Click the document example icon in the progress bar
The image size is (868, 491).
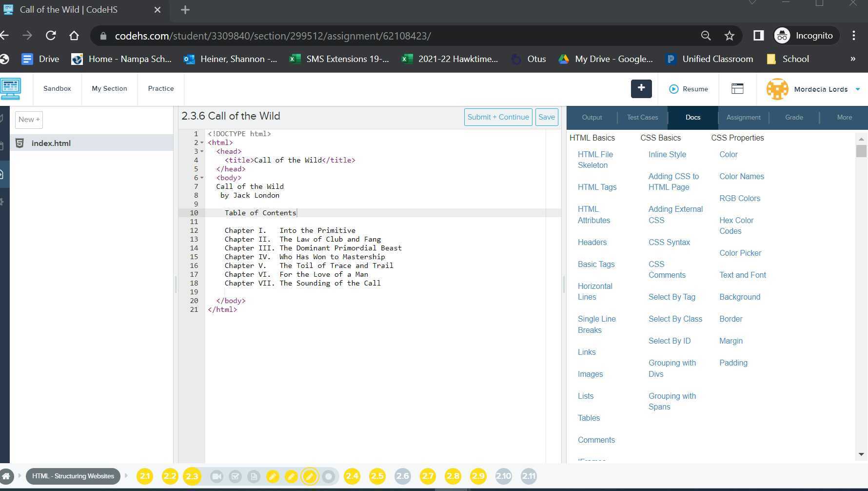254,476
